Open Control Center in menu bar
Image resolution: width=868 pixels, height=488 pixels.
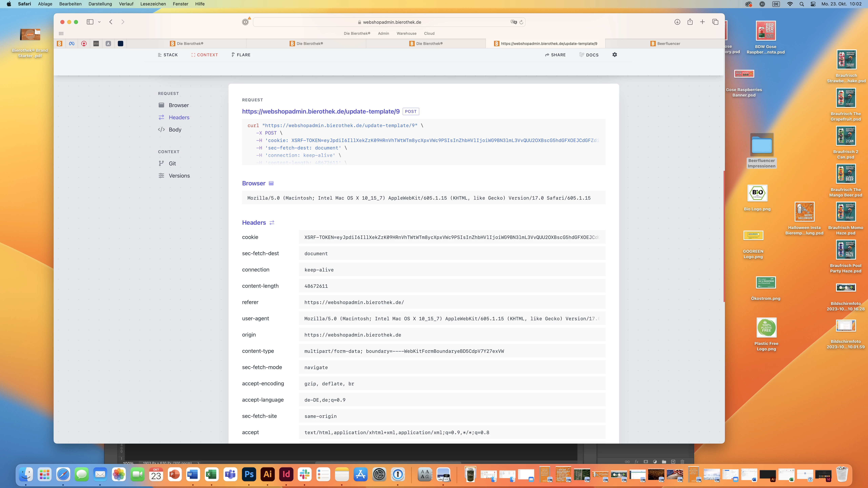tap(813, 4)
